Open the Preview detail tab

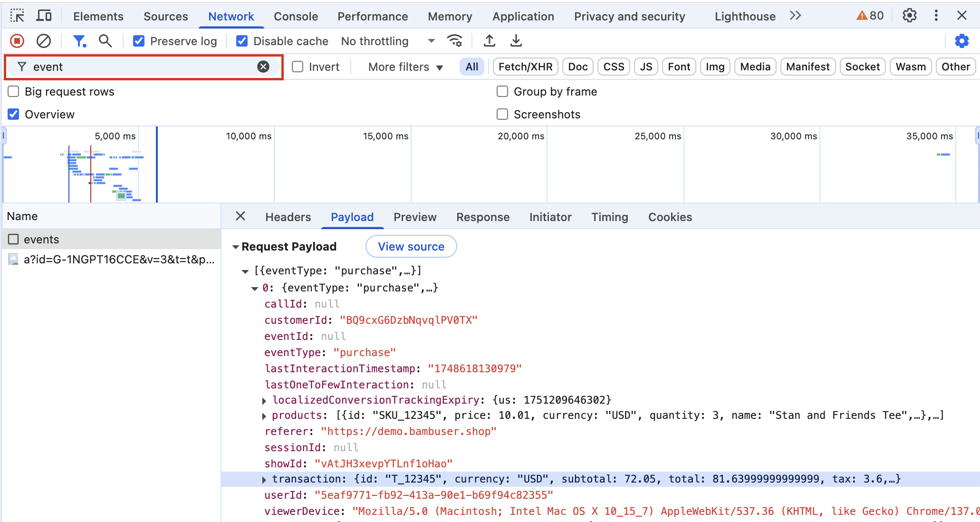(x=415, y=217)
